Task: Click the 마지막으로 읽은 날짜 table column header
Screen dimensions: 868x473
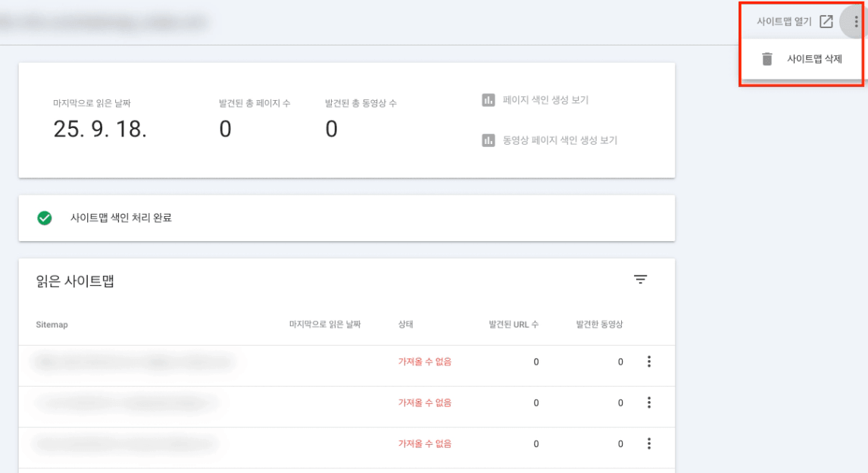Action: point(325,324)
